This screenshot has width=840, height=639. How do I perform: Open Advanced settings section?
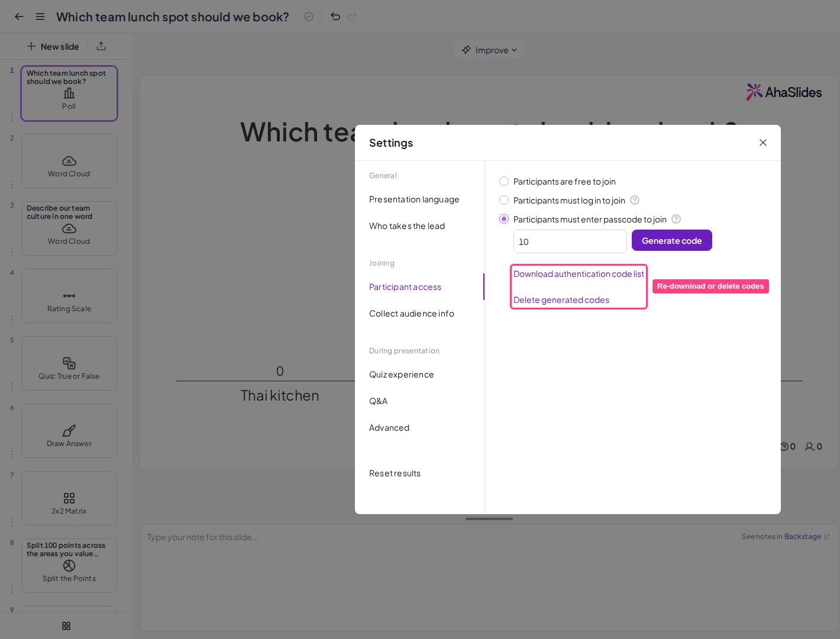(x=389, y=428)
